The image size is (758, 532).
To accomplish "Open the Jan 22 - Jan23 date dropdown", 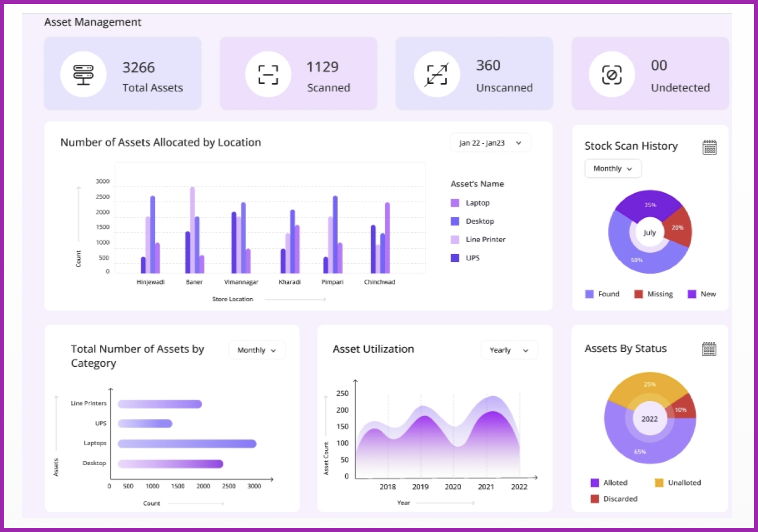I will [x=490, y=143].
